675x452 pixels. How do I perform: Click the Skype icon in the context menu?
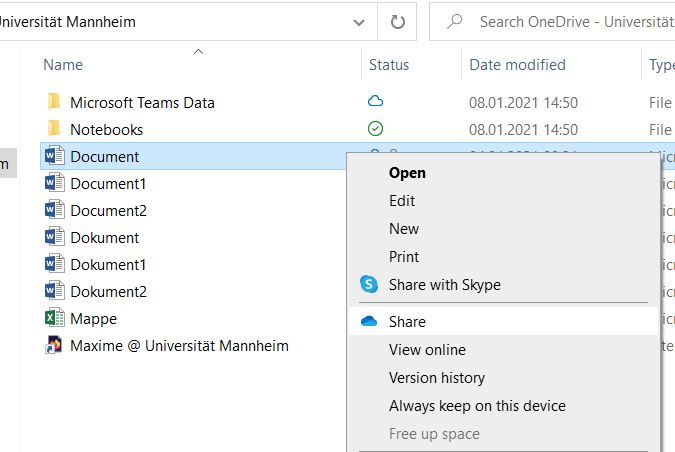(369, 284)
